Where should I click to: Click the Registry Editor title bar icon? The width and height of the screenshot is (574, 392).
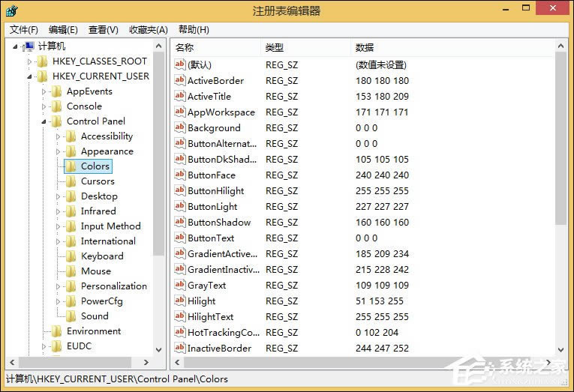tap(12, 10)
